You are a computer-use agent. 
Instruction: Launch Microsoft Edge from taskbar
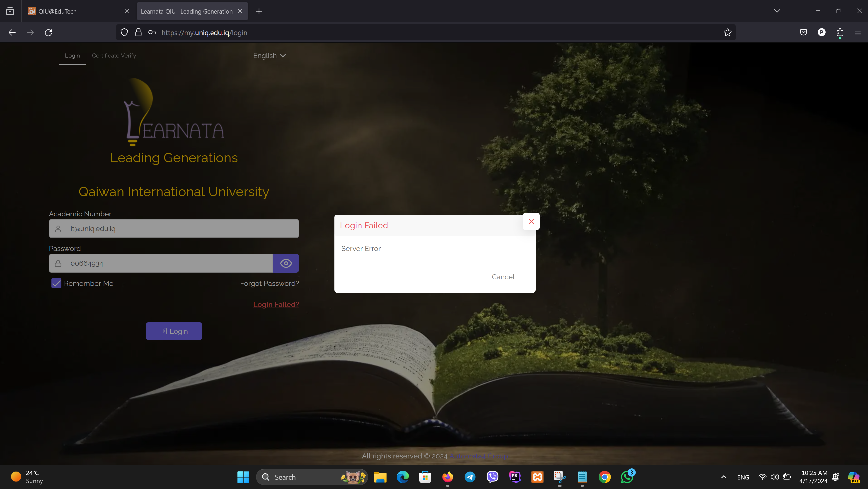tap(403, 477)
